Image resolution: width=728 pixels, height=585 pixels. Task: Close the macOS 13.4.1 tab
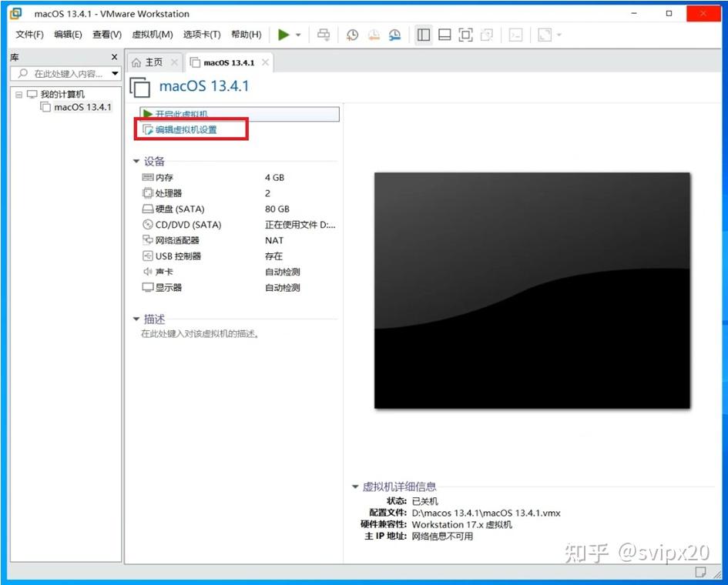[265, 62]
